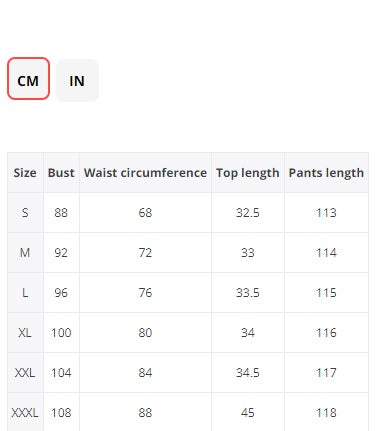The width and height of the screenshot is (381, 431).
Task: Click the Pants length column header
Action: 326,173
